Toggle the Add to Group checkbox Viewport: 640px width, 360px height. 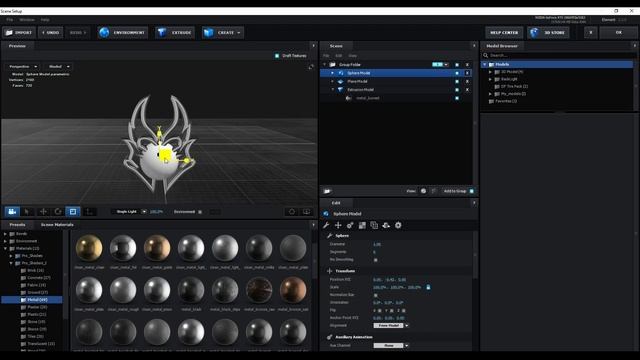[x=471, y=191]
